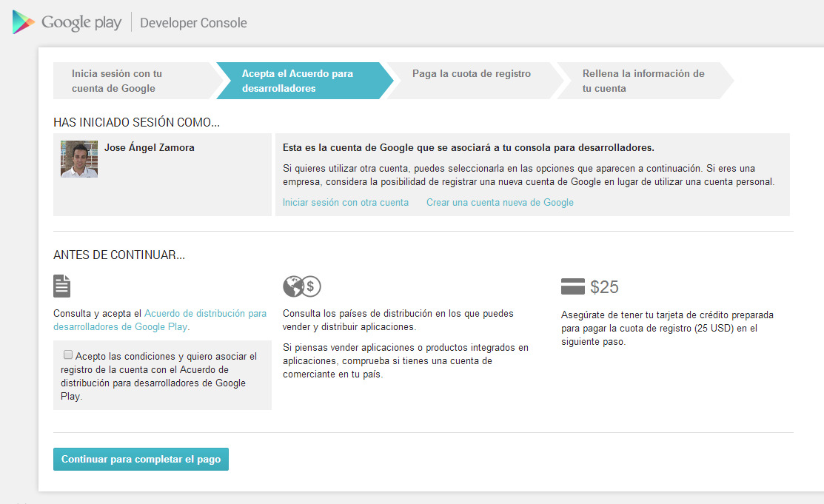
Task: Click the dollar coin icon
Action: pyautogui.click(x=312, y=286)
